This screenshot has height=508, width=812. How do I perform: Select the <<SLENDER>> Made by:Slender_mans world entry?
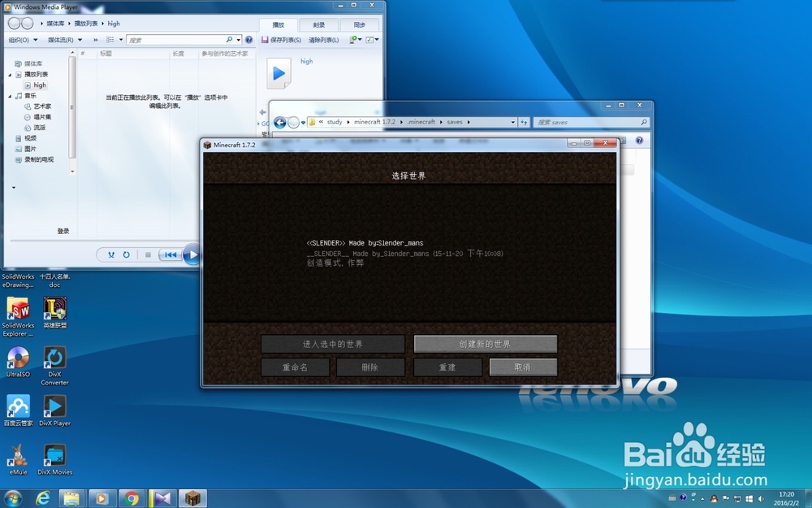(405, 253)
